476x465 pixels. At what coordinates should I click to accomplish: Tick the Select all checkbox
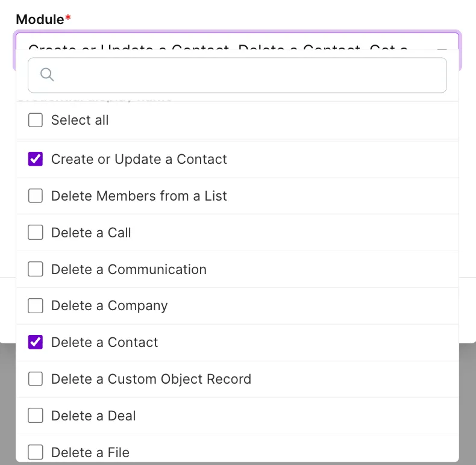(x=36, y=120)
